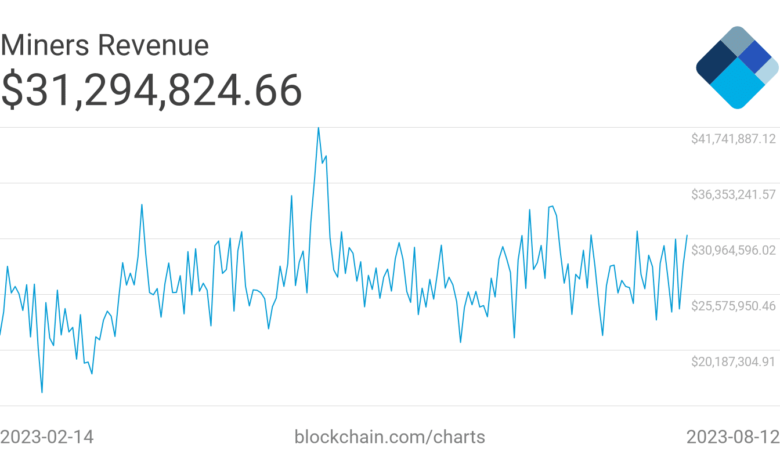Click the lowest dip of the line
Screen dimensions: 780x470
(x=42, y=392)
